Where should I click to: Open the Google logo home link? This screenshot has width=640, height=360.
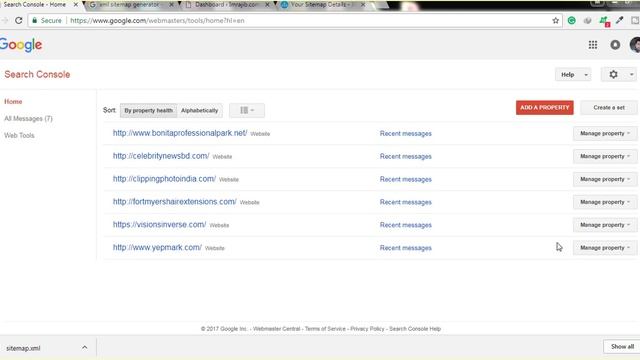point(21,45)
